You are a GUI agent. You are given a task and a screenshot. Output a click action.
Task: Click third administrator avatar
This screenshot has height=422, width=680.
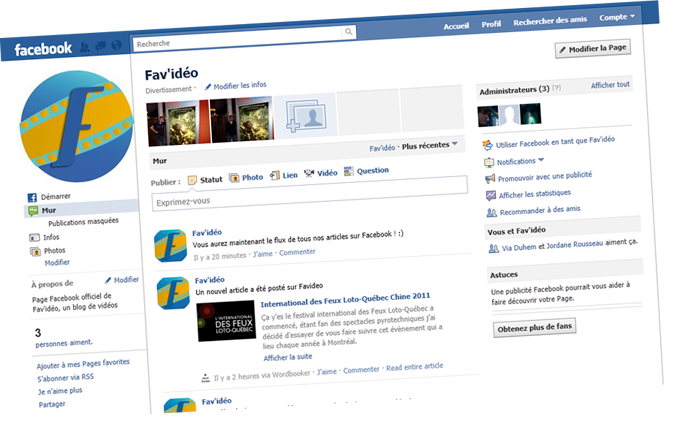coord(530,114)
